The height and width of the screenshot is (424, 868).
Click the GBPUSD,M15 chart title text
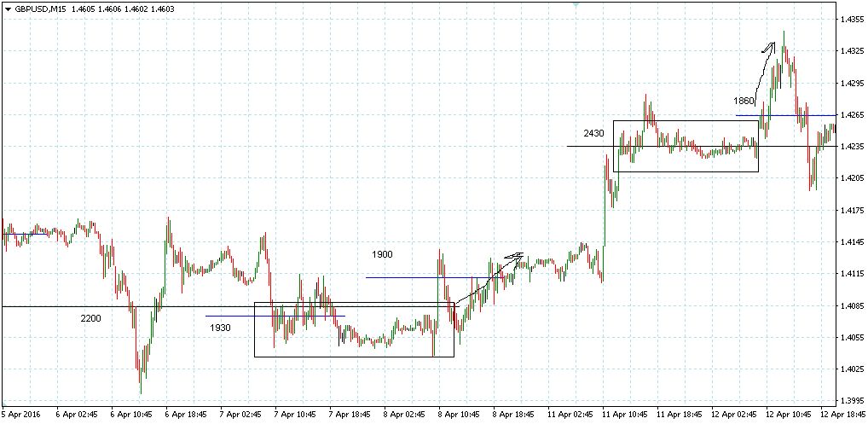38,9
